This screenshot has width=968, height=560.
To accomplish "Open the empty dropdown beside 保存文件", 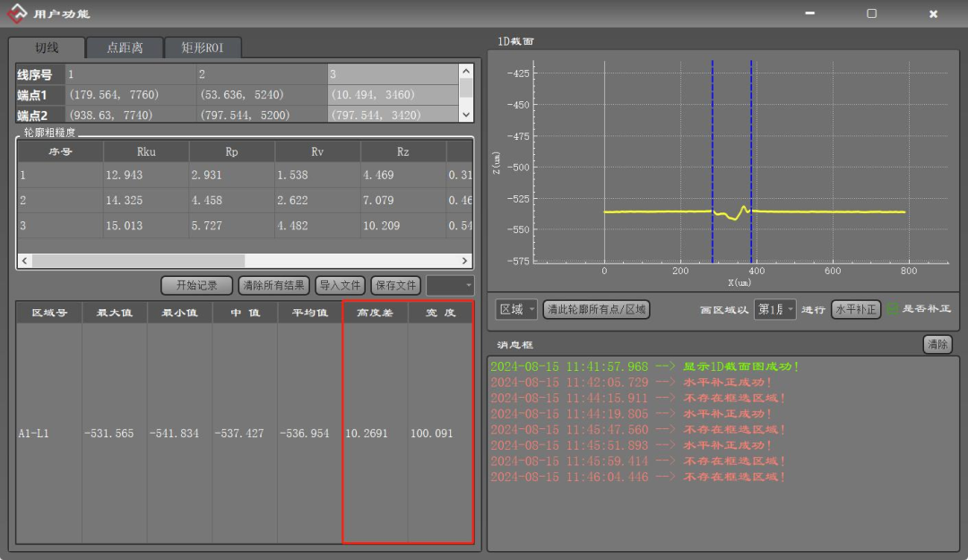I will pos(450,285).
